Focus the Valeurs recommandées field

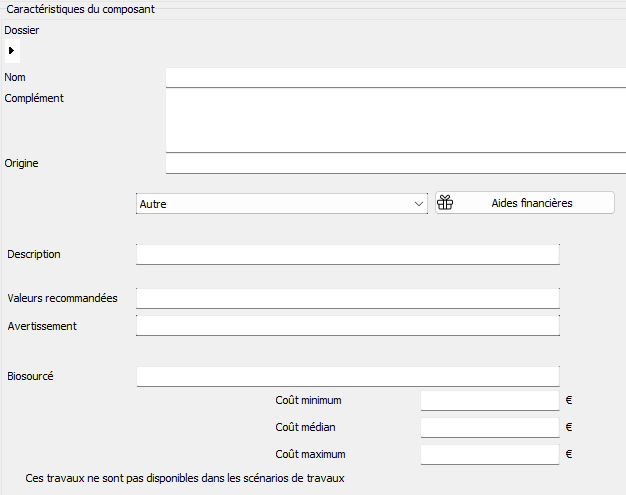click(348, 298)
